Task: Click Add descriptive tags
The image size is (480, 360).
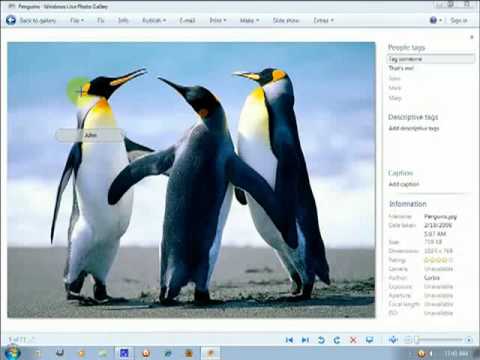Action: coord(414,128)
